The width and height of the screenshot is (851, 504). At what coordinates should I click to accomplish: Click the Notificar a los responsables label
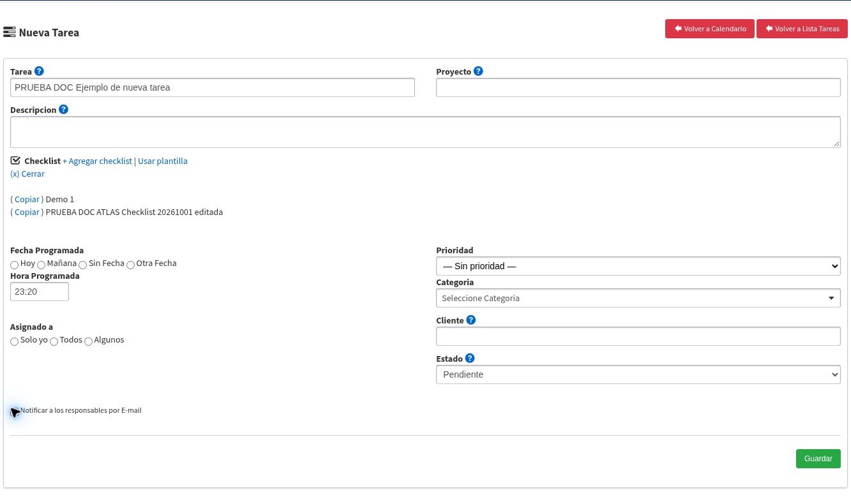point(81,410)
